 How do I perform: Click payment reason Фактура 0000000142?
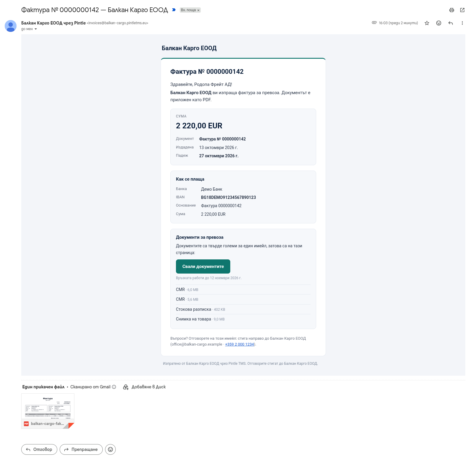(221, 206)
